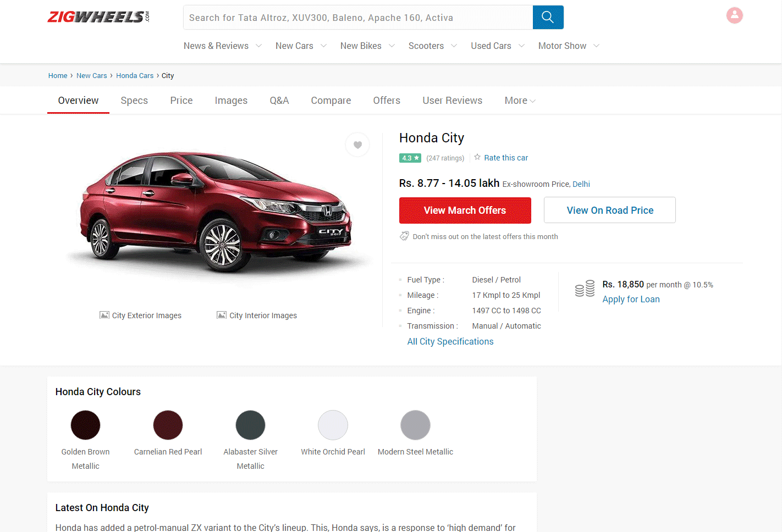Expand the Scooters dropdown
Screen dimensions: 782x532
pos(433,46)
